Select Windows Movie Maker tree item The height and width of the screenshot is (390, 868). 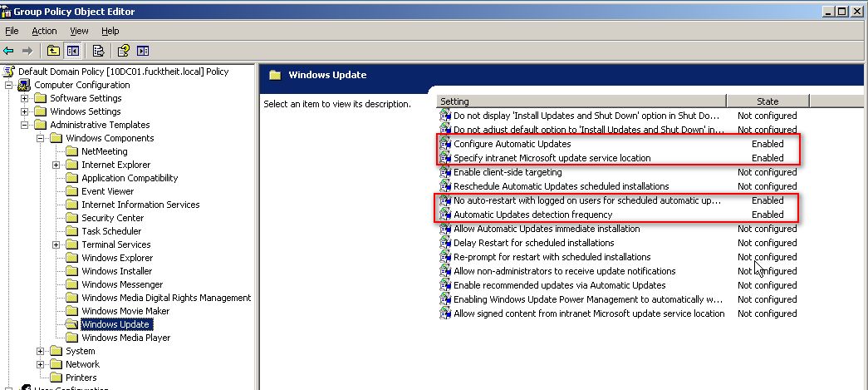125,311
